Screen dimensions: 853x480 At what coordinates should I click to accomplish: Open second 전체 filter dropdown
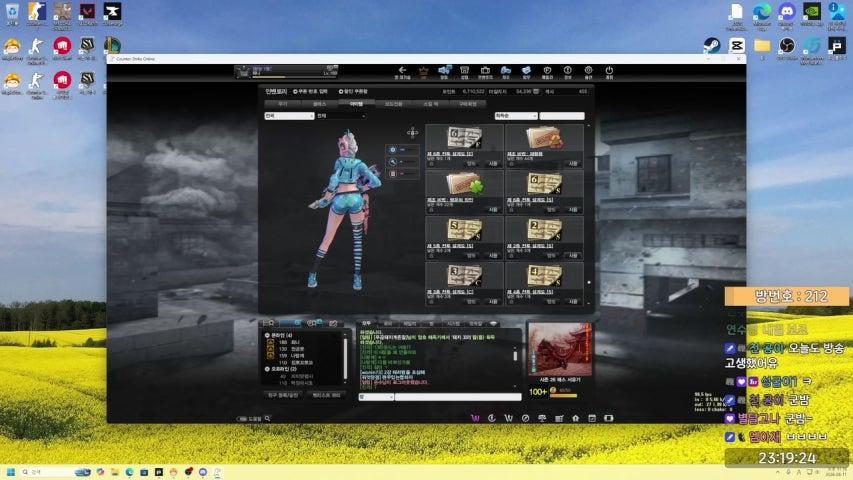point(341,116)
